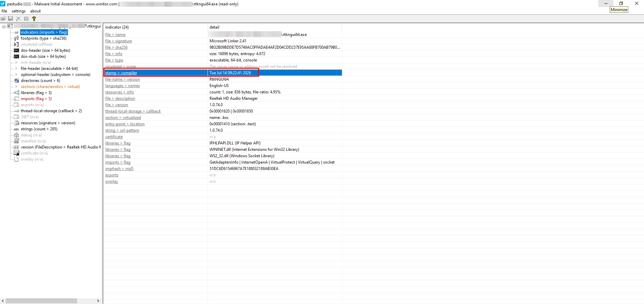Click the version 1.0 icon
Viewport: 644px width, 304px height.
click(16, 147)
